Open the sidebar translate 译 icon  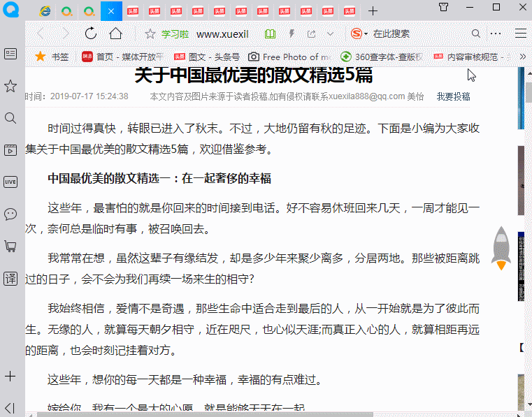click(10, 279)
